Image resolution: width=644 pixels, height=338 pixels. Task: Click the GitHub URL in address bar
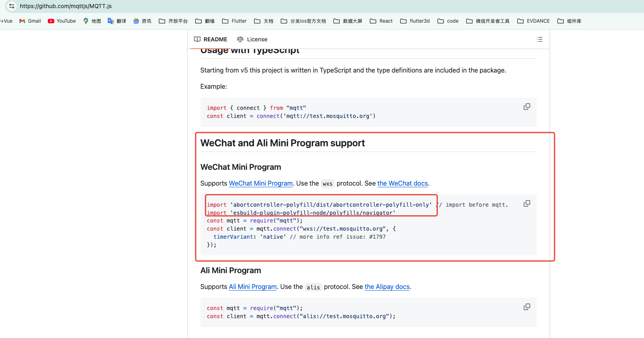66,6
